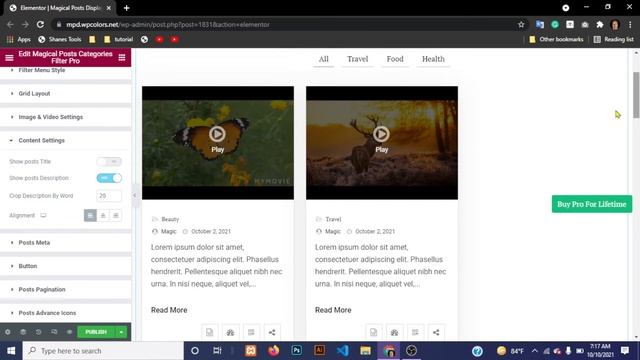This screenshot has width=640, height=360.
Task: Select the Food filter tab
Action: tap(395, 59)
